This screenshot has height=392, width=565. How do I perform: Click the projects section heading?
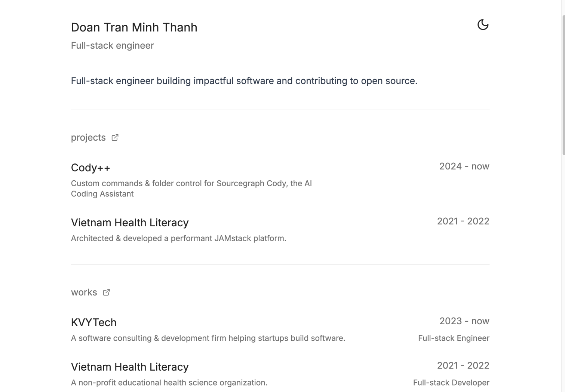pyautogui.click(x=88, y=138)
